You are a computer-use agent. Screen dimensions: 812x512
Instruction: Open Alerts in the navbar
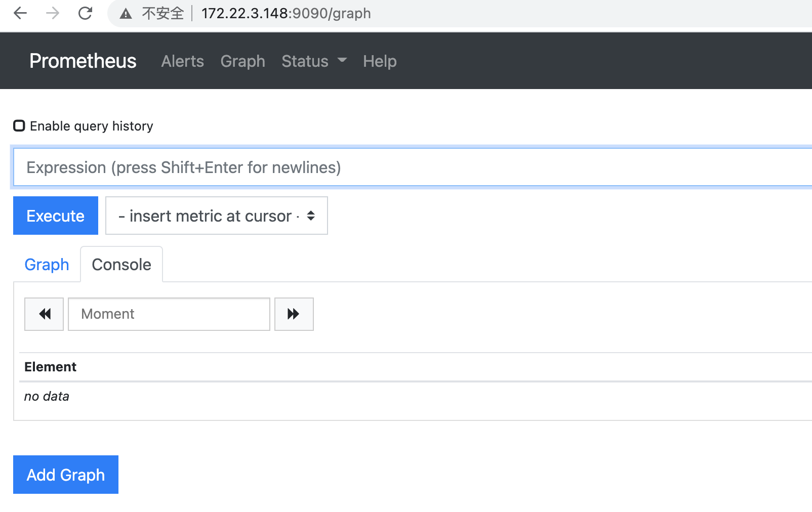point(182,61)
